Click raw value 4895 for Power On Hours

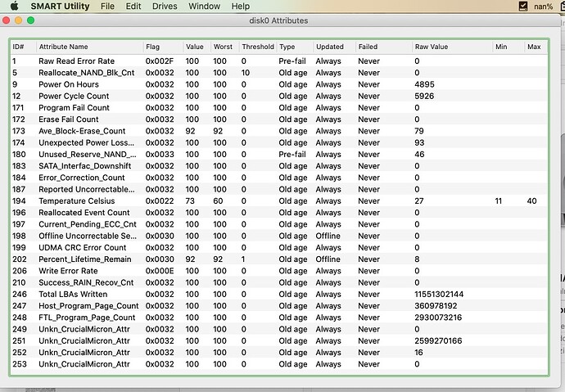pyautogui.click(x=424, y=84)
